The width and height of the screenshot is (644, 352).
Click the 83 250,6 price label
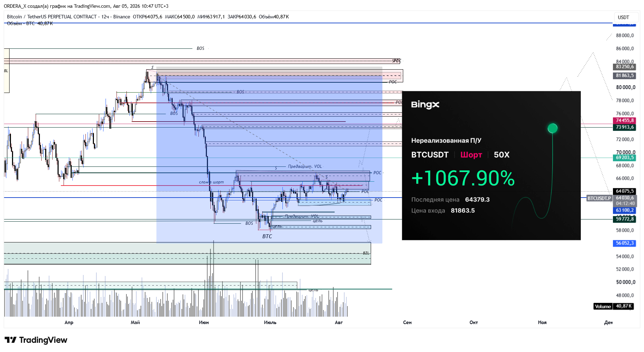click(625, 67)
